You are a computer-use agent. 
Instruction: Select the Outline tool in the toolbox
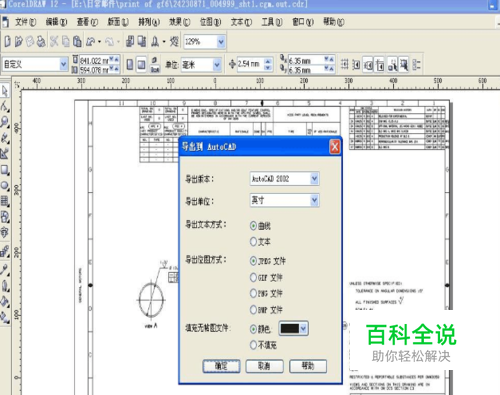[x=5, y=286]
